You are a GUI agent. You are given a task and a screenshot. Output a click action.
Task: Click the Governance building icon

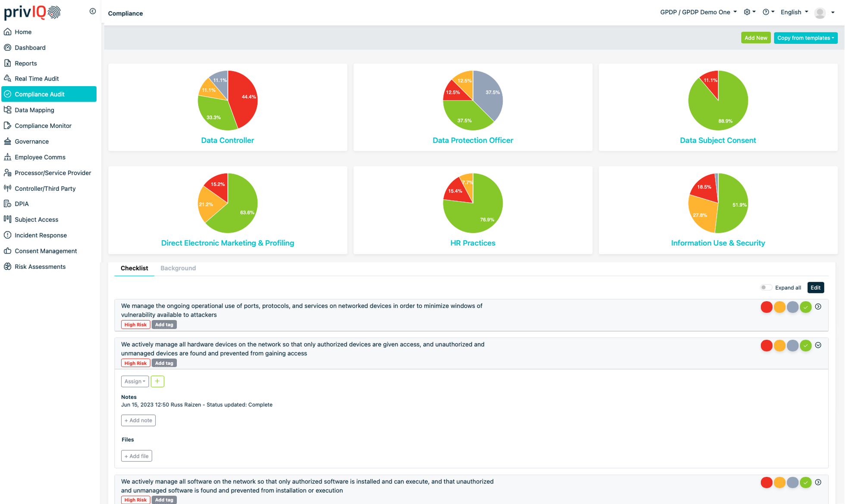(x=8, y=141)
